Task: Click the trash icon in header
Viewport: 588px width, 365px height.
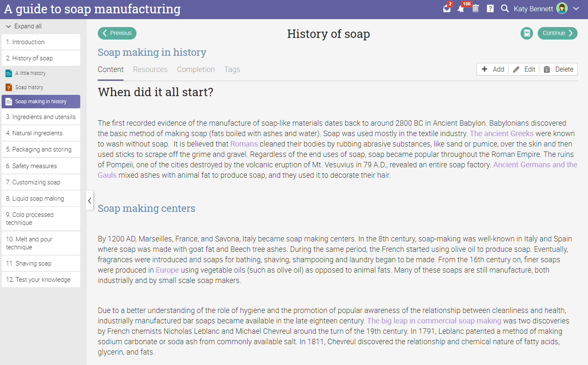Action: tap(476, 9)
